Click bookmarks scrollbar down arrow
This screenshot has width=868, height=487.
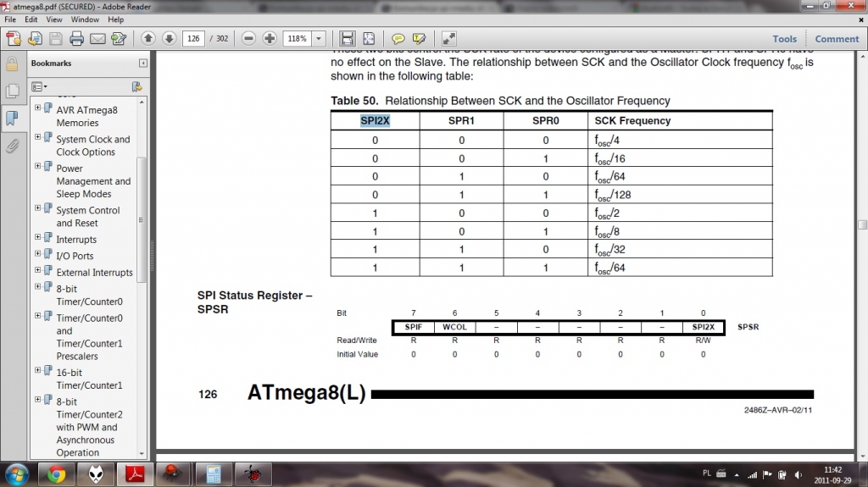point(142,454)
